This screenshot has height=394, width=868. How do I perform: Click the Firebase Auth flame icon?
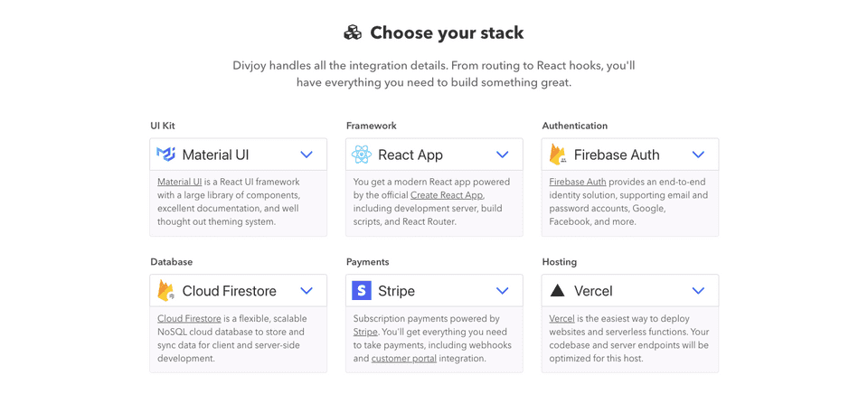point(558,155)
